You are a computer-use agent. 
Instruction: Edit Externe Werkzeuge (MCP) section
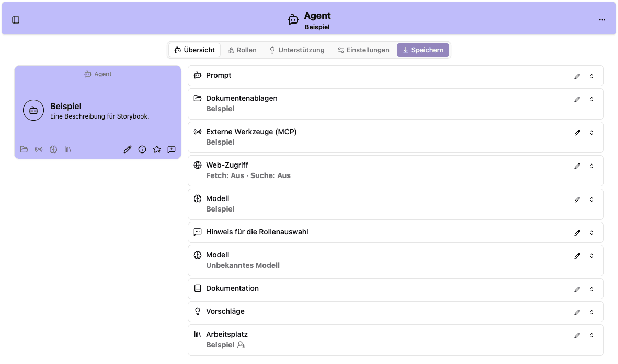coord(577,133)
